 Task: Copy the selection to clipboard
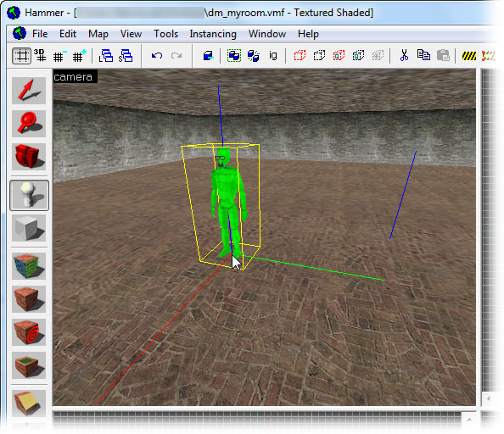pos(423,55)
